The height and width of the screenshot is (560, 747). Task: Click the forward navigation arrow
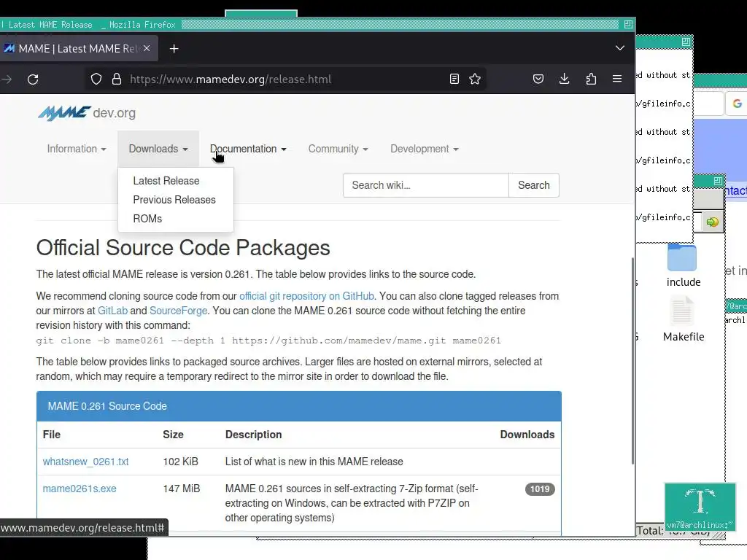pyautogui.click(x=7, y=79)
